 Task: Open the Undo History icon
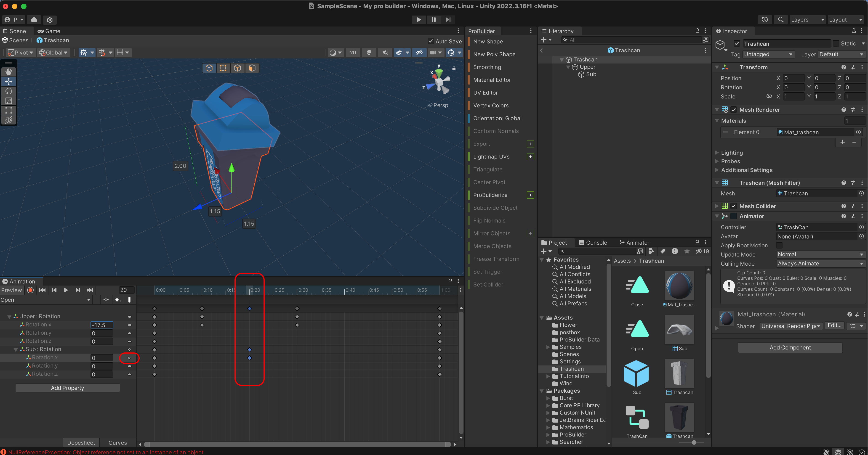(764, 20)
